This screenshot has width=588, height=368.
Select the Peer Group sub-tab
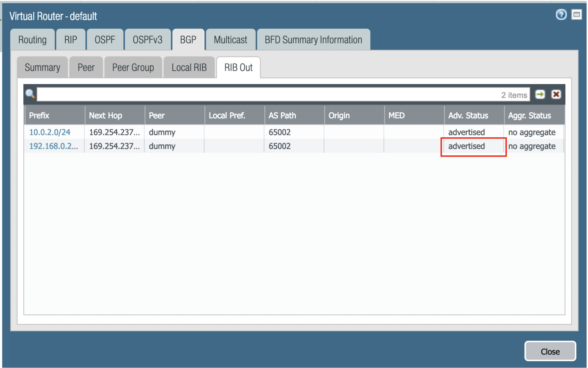(x=133, y=67)
